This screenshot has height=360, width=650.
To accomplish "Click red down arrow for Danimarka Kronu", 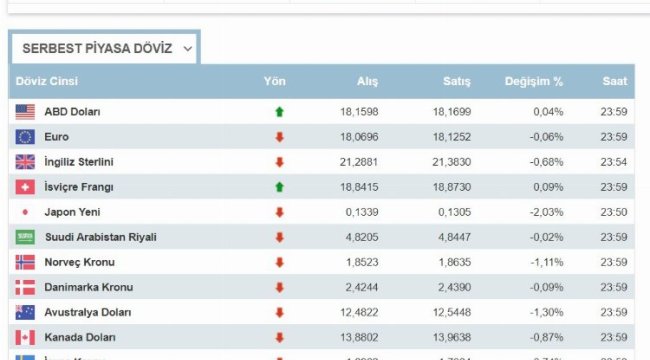I will pos(279,287).
